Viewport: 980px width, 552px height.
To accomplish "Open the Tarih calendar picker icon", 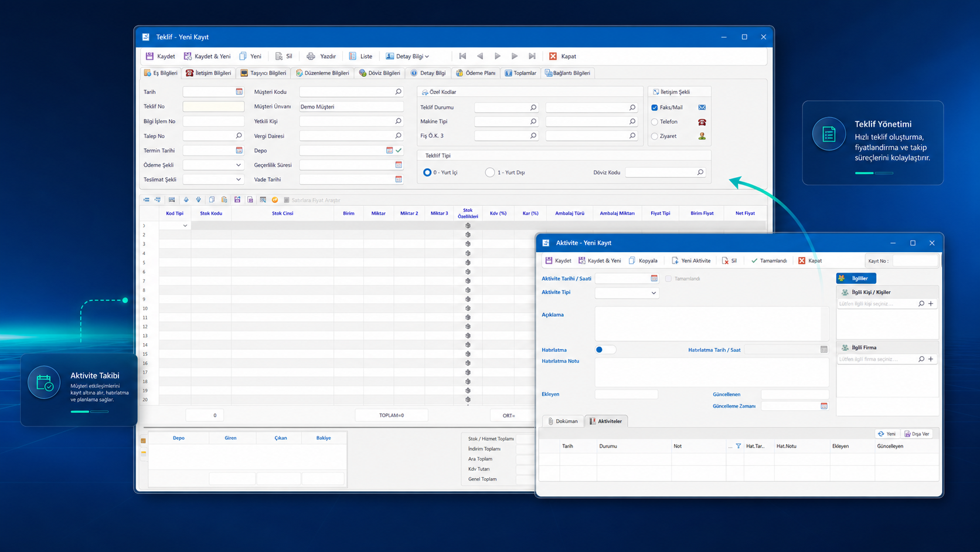I will click(x=239, y=92).
